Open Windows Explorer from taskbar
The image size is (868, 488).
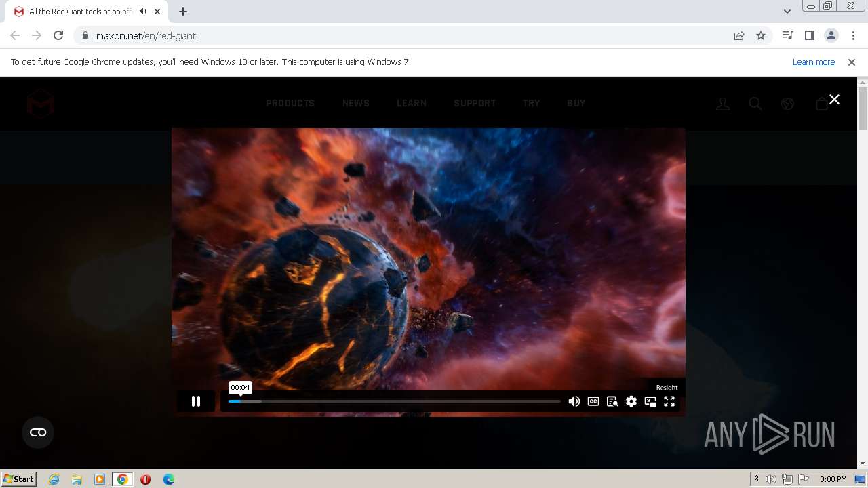point(77,479)
